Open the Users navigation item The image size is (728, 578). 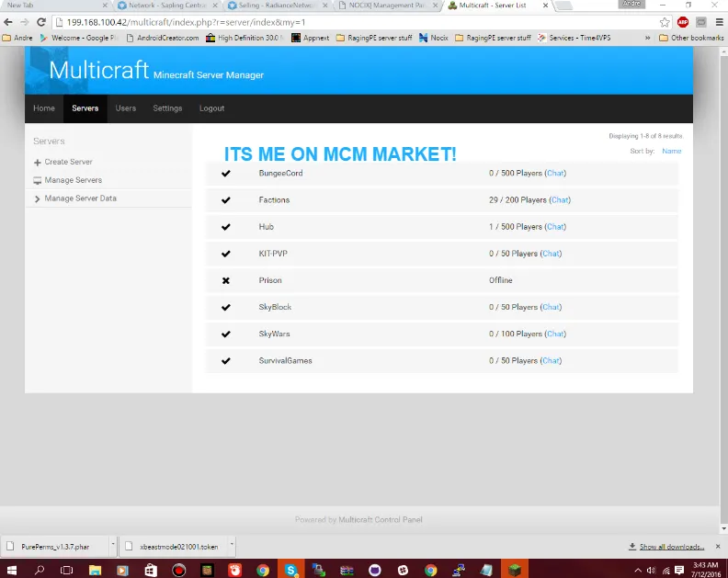125,108
